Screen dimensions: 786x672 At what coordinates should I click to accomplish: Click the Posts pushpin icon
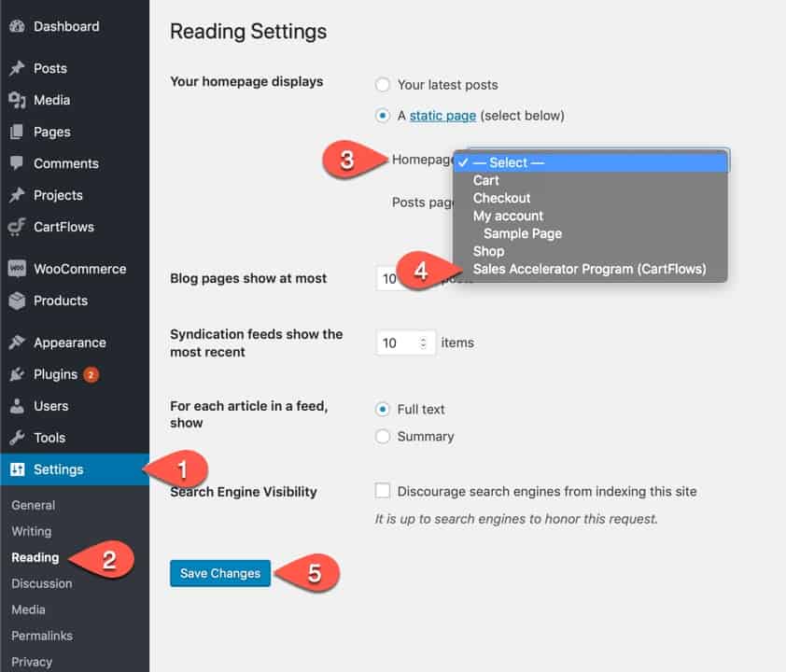[x=17, y=68]
